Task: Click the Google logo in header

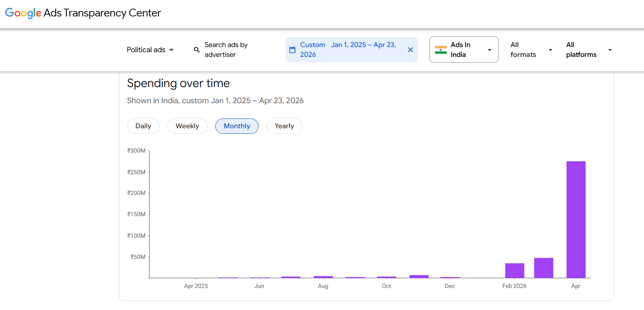Action: [23, 13]
